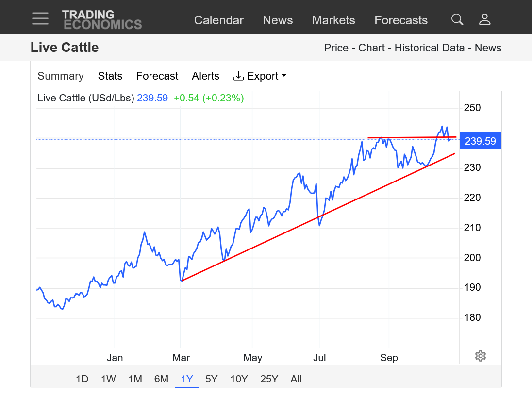Select the Alerts tab
This screenshot has height=398, width=532.
click(x=205, y=76)
